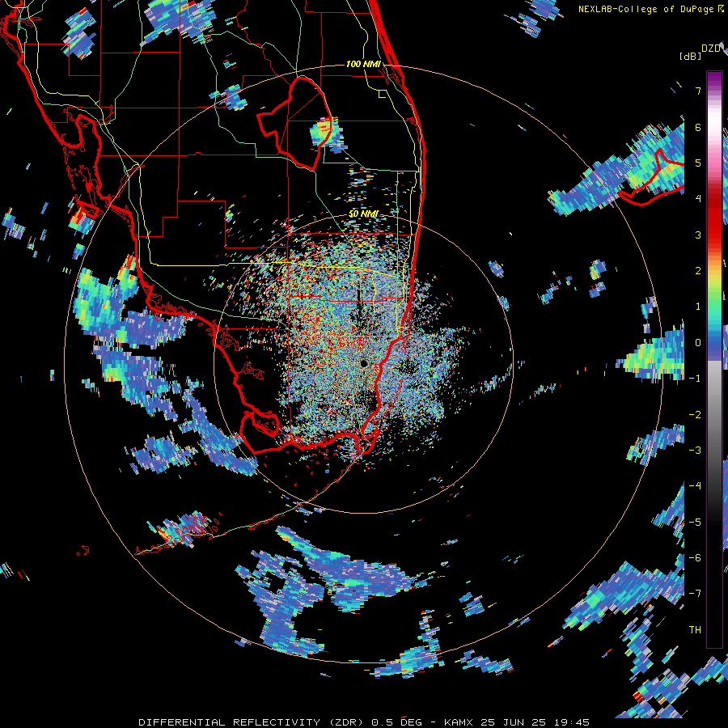Image resolution: width=728 pixels, height=728 pixels.
Task: Click the -7 value on the color scale
Action: pyautogui.click(x=695, y=594)
